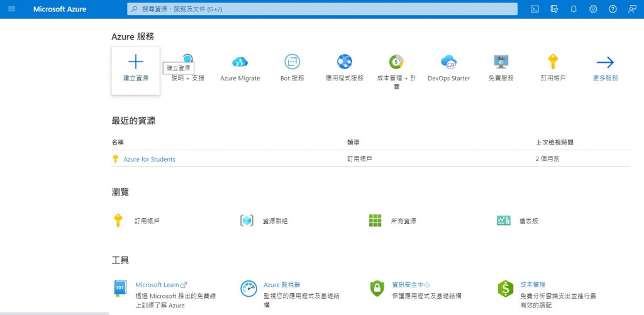Sort by 名稱 column header
The width and height of the screenshot is (644, 315).
tap(118, 143)
